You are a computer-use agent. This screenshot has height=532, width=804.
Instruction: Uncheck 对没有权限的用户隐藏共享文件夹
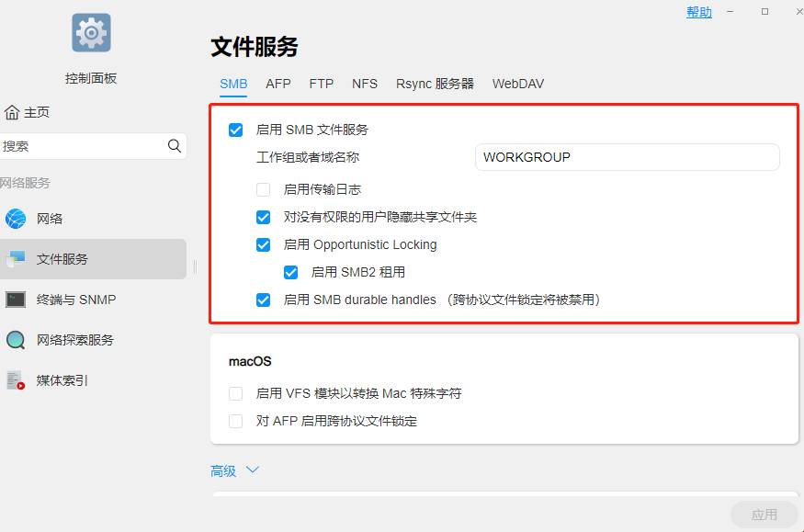264,218
